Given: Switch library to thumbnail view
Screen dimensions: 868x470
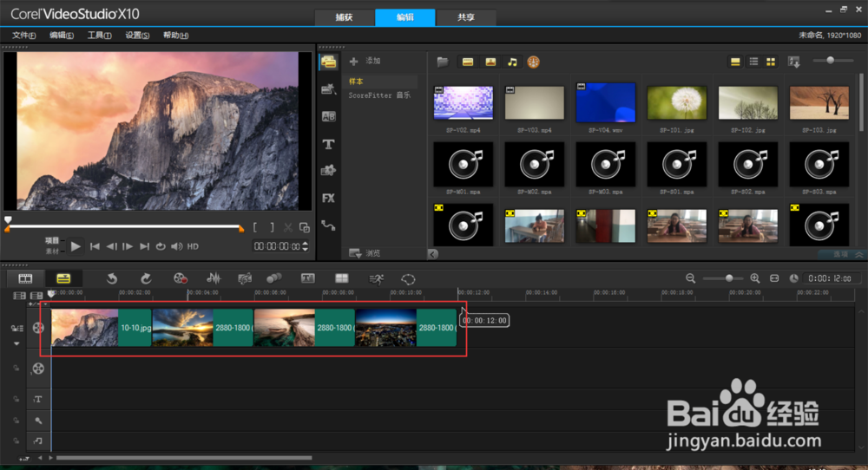Looking at the screenshot, I should tap(771, 62).
